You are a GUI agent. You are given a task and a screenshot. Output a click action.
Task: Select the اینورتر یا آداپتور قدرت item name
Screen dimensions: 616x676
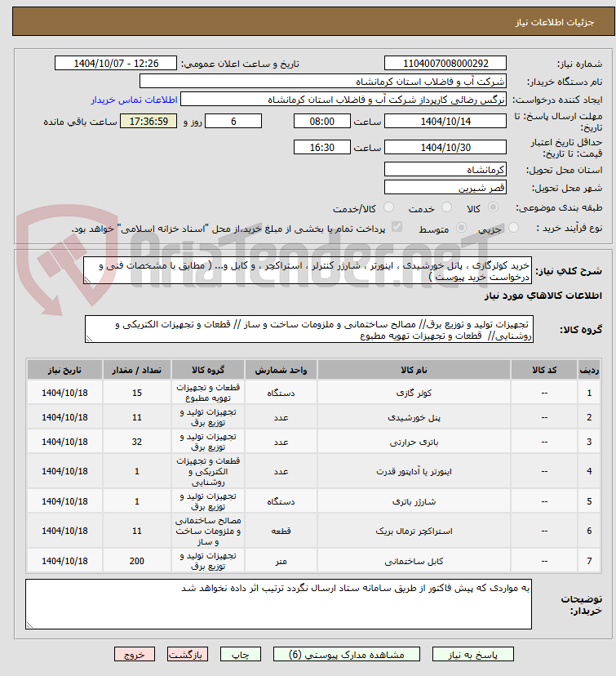coord(414,472)
